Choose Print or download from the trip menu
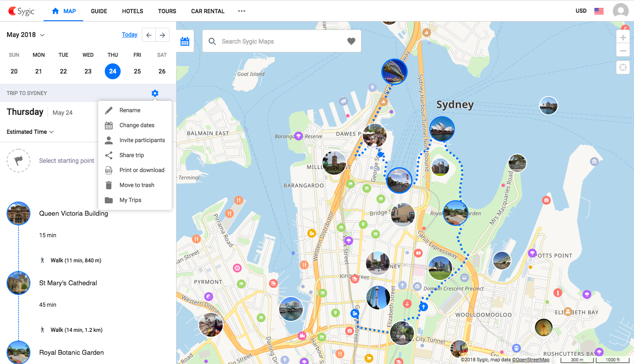Image resolution: width=634 pixels, height=364 pixels. 135,170
